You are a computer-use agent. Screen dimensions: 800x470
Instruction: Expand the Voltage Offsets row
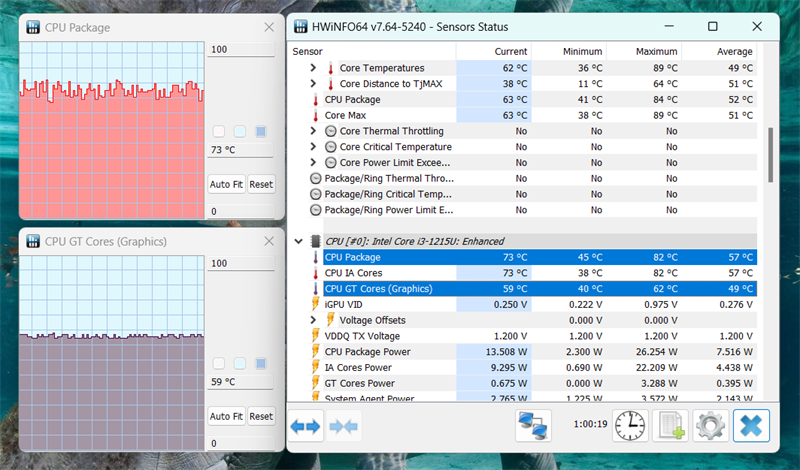click(313, 320)
